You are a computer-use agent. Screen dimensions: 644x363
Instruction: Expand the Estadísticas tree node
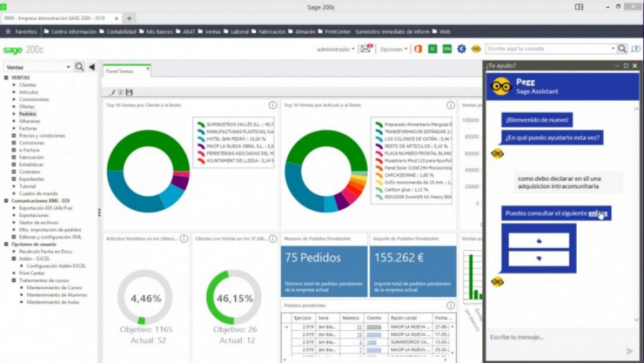pos(14,165)
